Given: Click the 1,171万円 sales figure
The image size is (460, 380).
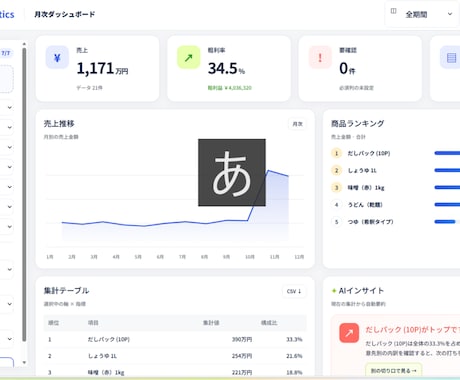Looking at the screenshot, I should (102, 69).
